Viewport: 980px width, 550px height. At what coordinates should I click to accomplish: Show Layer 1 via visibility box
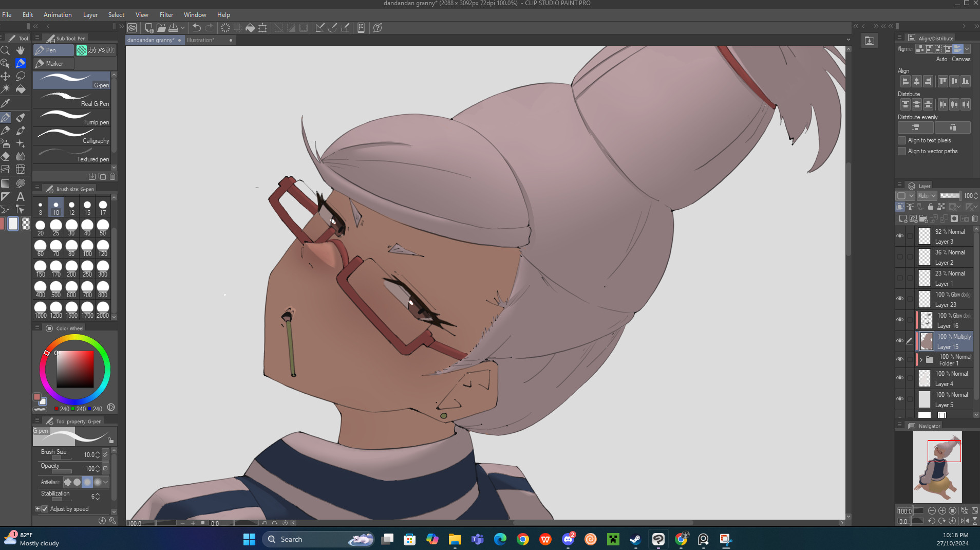pos(900,278)
